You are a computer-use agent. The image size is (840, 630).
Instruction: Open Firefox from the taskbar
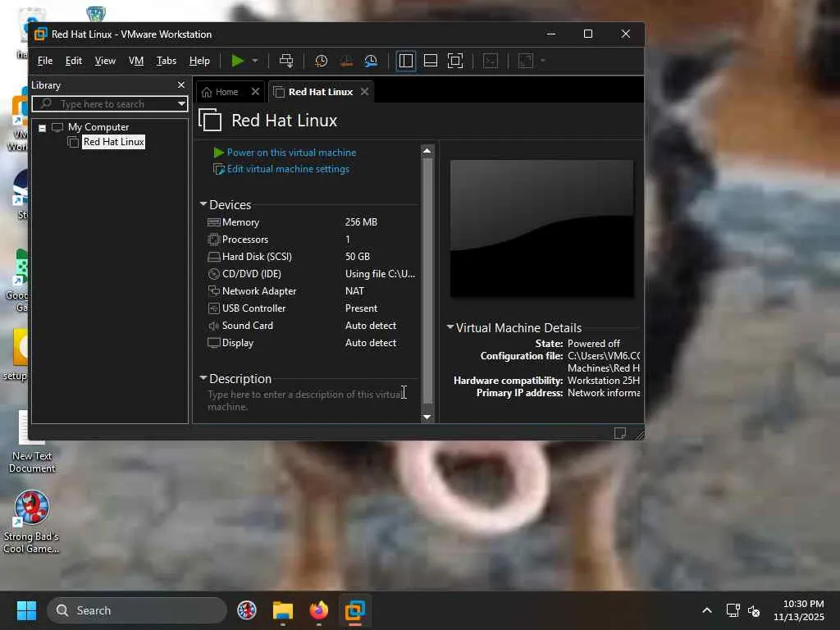[319, 610]
